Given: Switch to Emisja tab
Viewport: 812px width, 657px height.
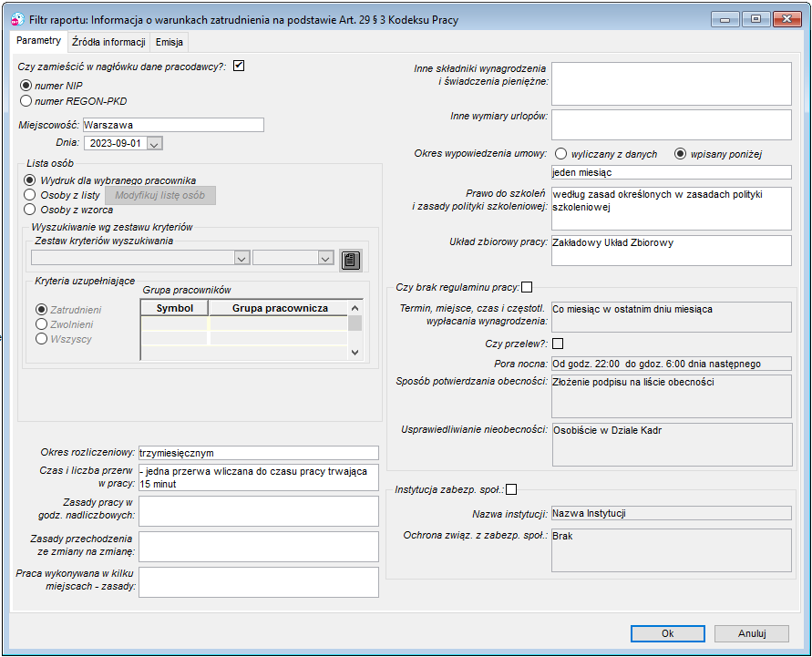Looking at the screenshot, I should point(170,42).
